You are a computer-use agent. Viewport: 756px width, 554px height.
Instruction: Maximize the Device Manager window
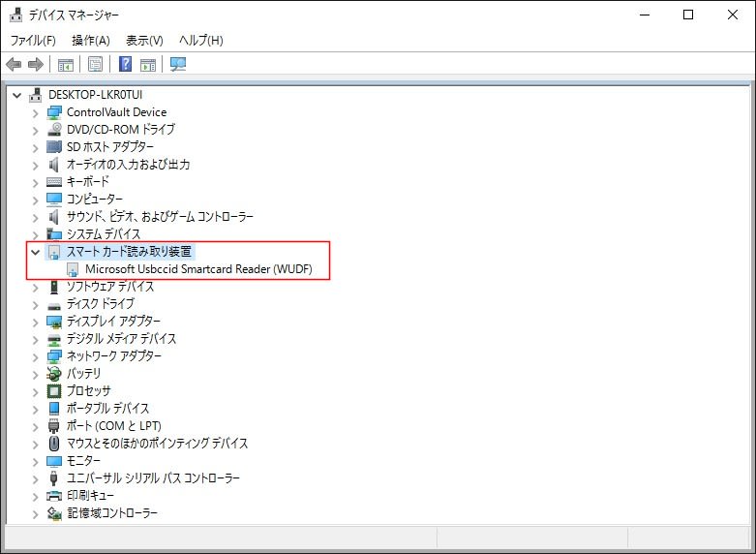688,15
